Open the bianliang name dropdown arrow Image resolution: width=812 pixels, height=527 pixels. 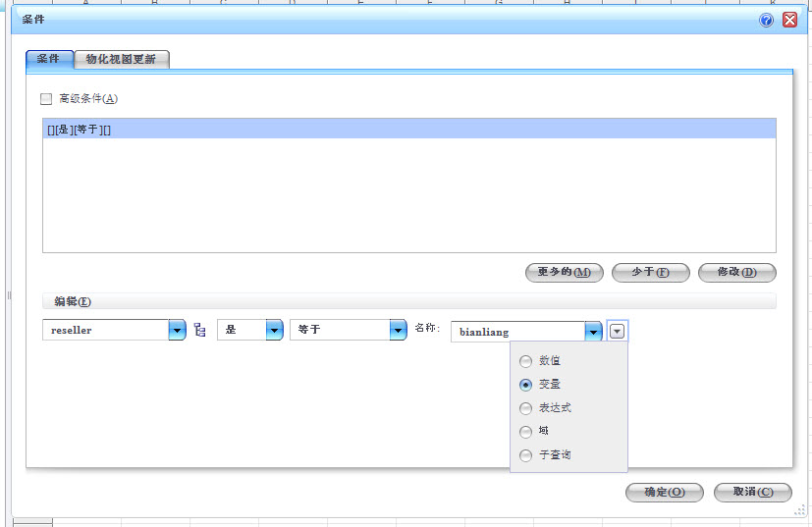pyautogui.click(x=593, y=332)
